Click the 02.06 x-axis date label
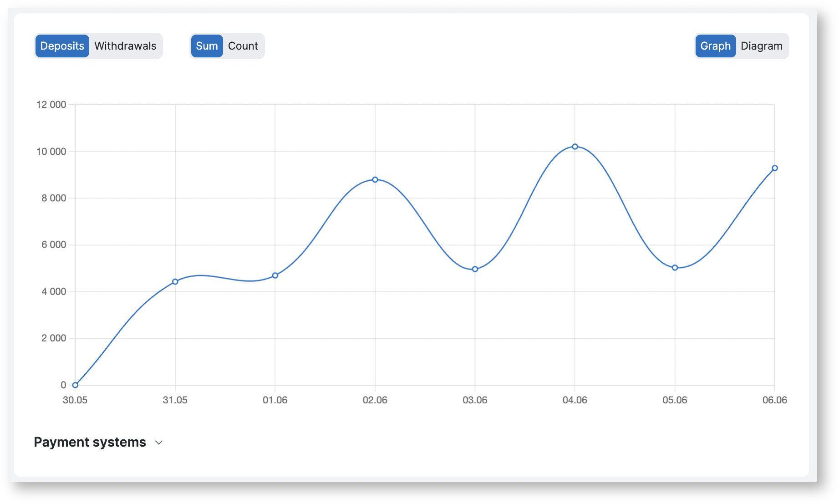Viewport: 839px width, 504px height. (x=375, y=400)
